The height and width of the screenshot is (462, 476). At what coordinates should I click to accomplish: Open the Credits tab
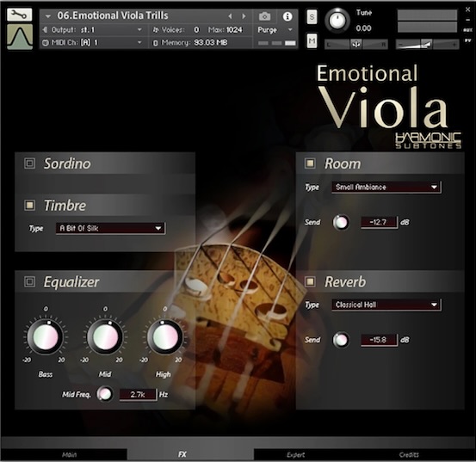pyautogui.click(x=409, y=454)
